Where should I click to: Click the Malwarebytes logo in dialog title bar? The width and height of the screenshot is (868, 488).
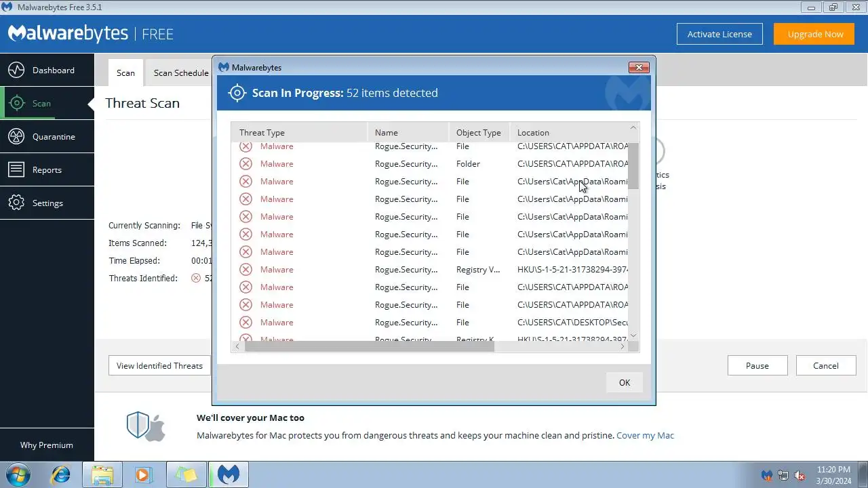tap(224, 67)
